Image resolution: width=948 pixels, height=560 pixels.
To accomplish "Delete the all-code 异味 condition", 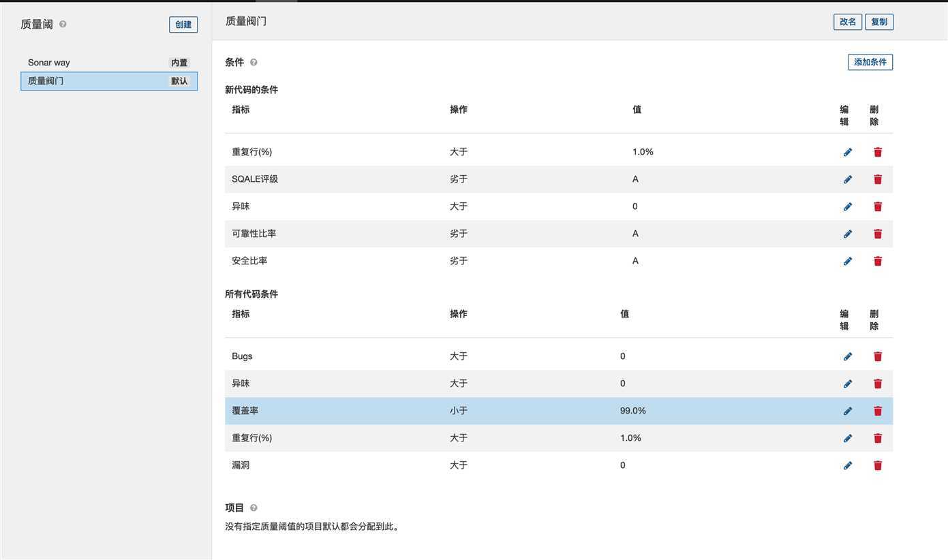I will (878, 384).
